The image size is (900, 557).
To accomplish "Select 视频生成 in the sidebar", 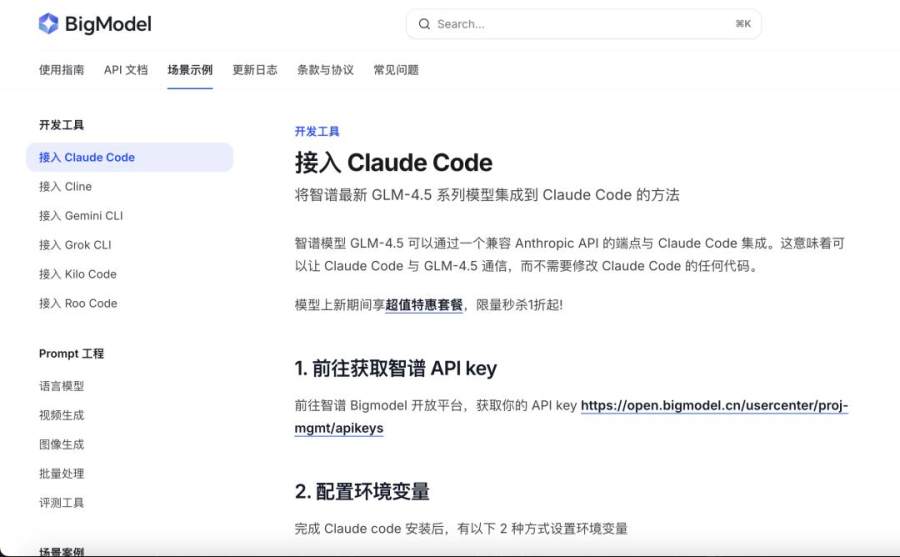I will point(61,415).
